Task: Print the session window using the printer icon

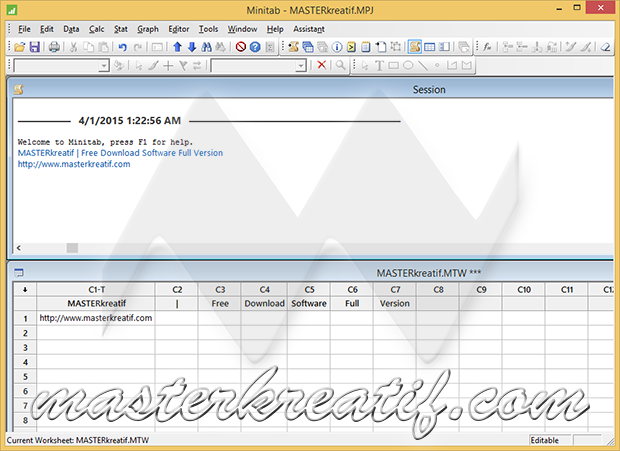Action: (54, 47)
